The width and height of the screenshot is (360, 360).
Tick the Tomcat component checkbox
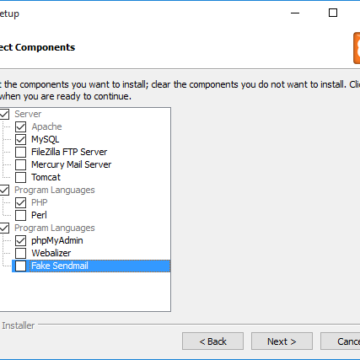(21, 177)
